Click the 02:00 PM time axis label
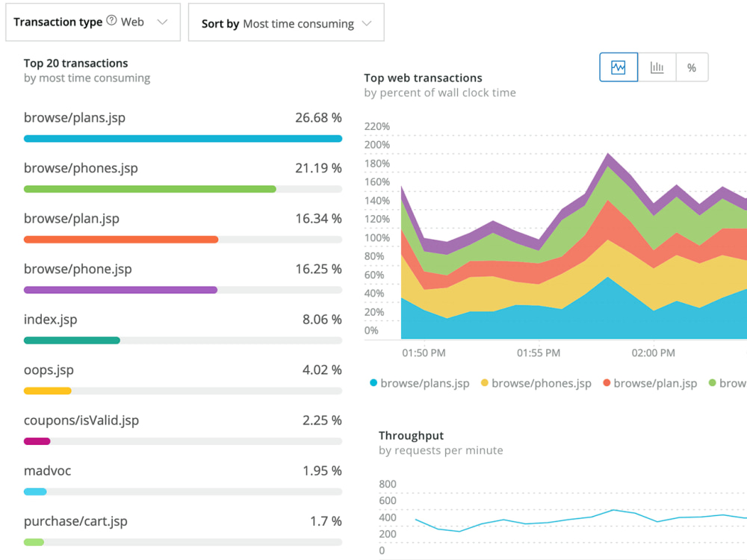 (653, 353)
